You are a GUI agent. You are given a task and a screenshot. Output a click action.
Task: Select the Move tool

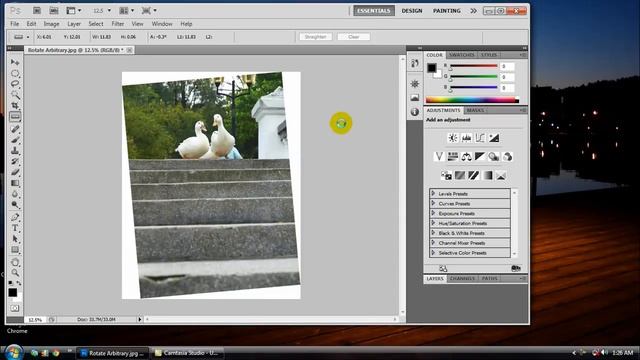click(x=15, y=62)
